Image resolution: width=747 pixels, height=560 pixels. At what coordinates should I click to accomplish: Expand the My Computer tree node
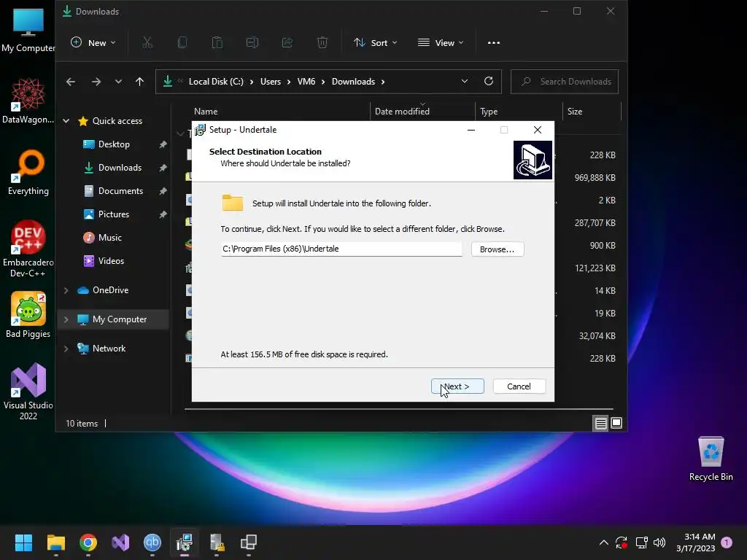click(66, 319)
